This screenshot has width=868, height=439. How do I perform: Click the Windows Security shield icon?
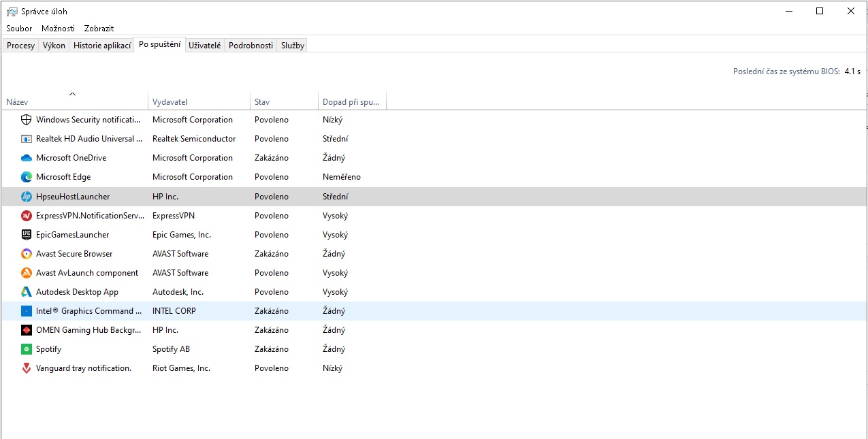tap(27, 120)
